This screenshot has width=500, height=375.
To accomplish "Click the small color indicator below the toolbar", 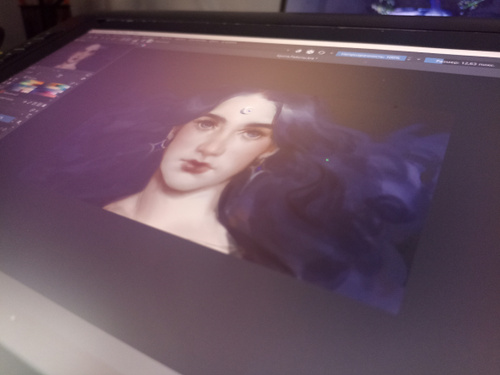I will 144,46.
